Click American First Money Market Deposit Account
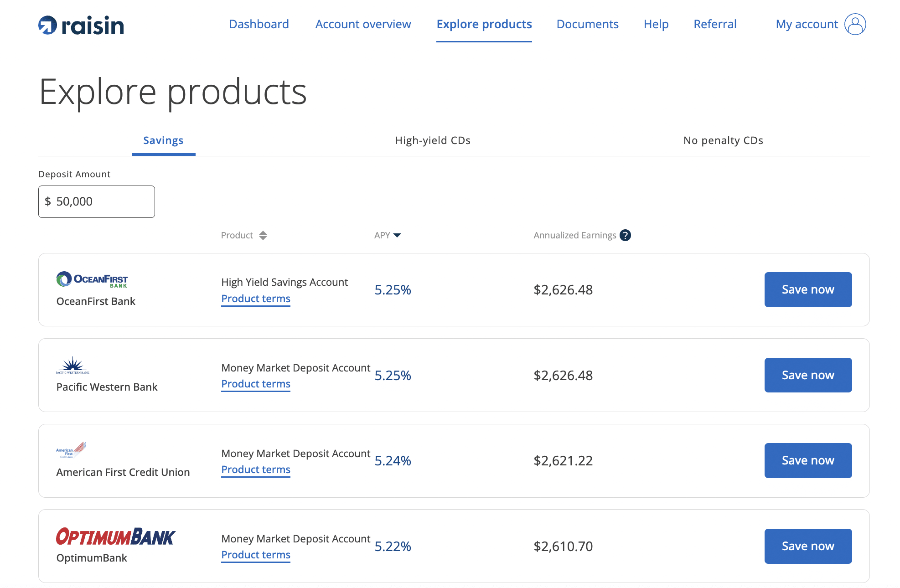900x588 pixels. point(295,454)
